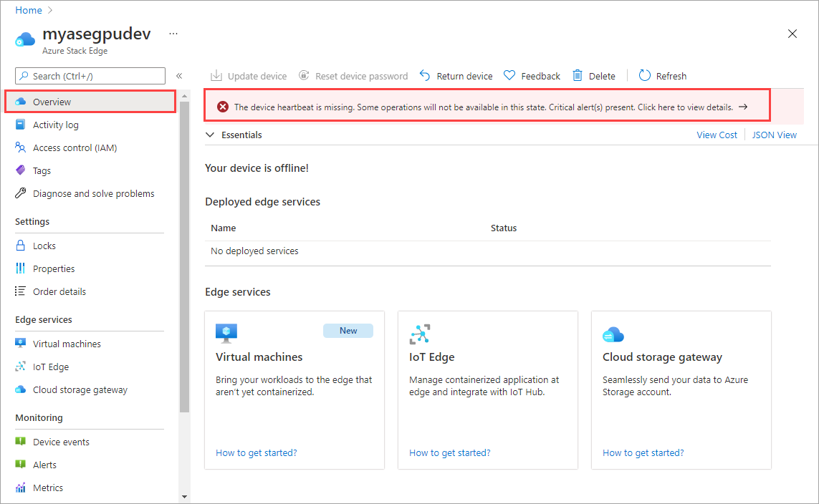
Task: Open Locks under Settings
Action: 44,246
